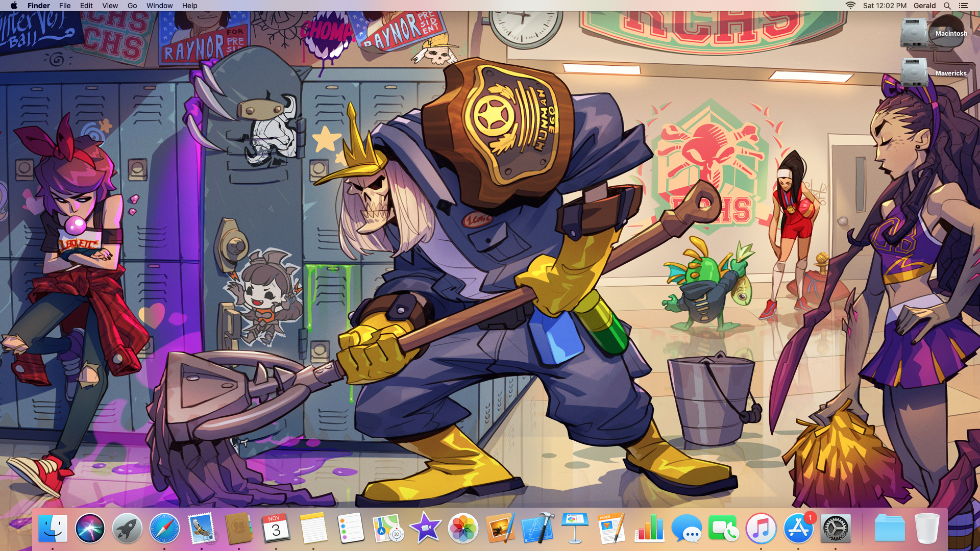The width and height of the screenshot is (980, 551).
Task: Open Notification Center list icon
Action: [963, 6]
